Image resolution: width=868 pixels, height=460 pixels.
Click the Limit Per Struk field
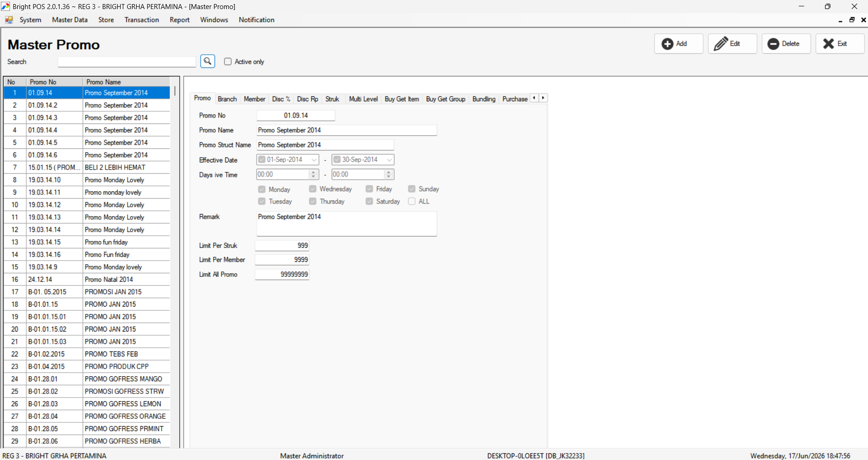282,246
